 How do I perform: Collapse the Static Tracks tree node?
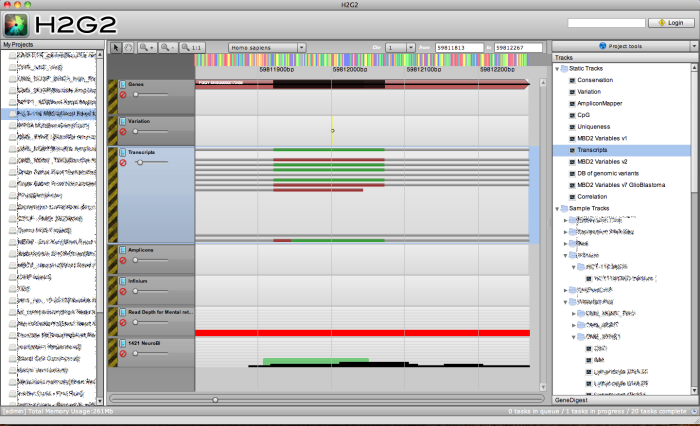pyautogui.click(x=559, y=68)
